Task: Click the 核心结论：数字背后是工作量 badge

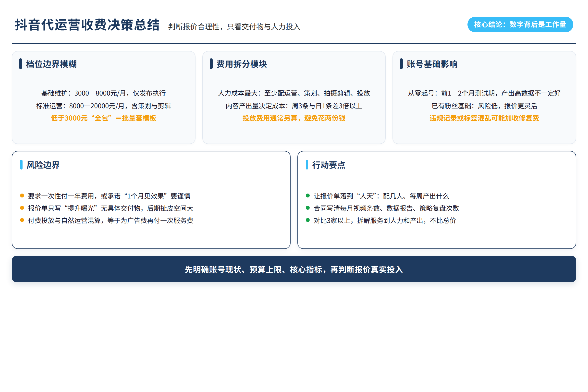Action: click(x=520, y=24)
